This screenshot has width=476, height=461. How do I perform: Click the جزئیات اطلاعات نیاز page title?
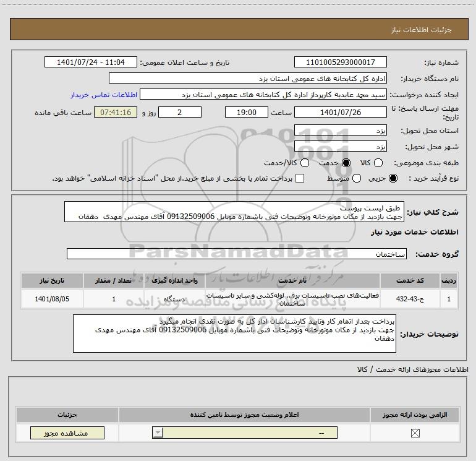click(421, 30)
